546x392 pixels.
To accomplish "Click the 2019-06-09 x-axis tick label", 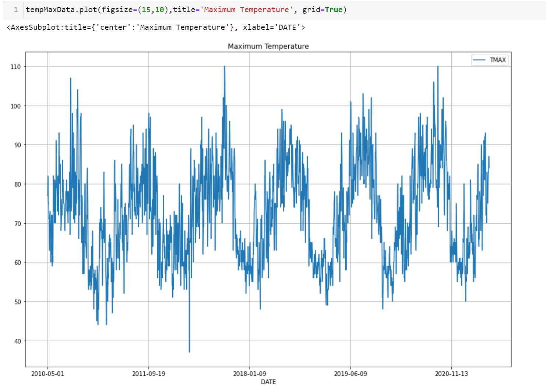I will [x=350, y=374].
